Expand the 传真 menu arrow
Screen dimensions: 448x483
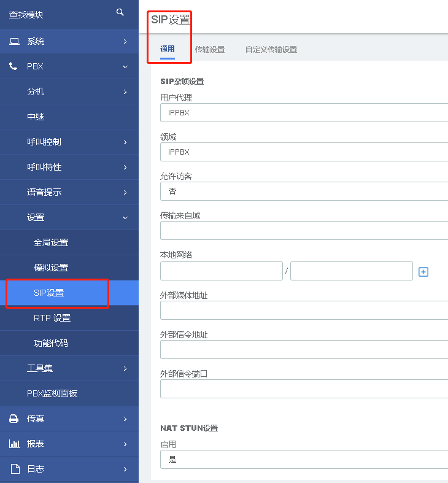pyautogui.click(x=125, y=419)
